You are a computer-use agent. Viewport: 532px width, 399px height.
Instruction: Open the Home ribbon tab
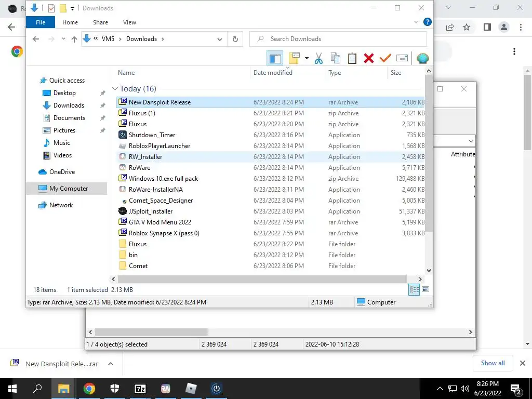[70, 22]
